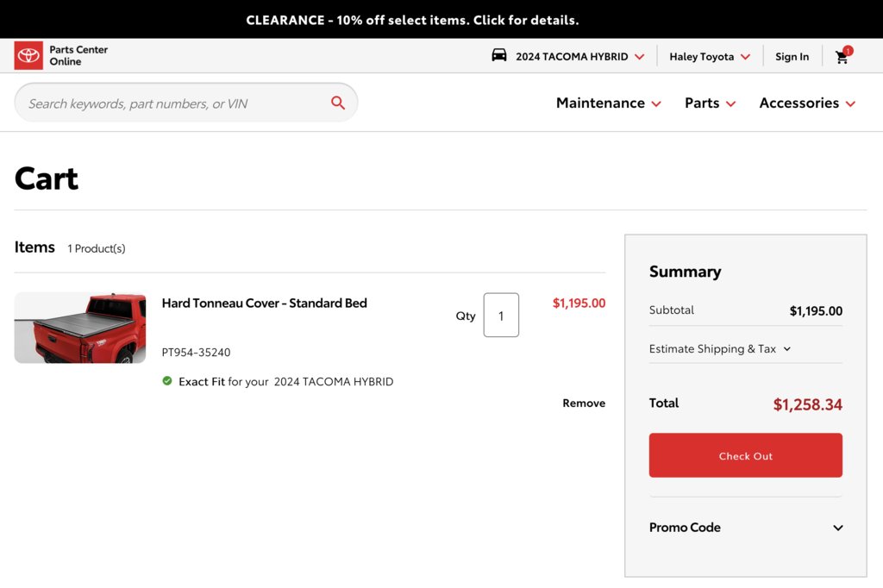The width and height of the screenshot is (883, 588).
Task: Click the green Exact Fit checkmark icon
Action: 167,381
